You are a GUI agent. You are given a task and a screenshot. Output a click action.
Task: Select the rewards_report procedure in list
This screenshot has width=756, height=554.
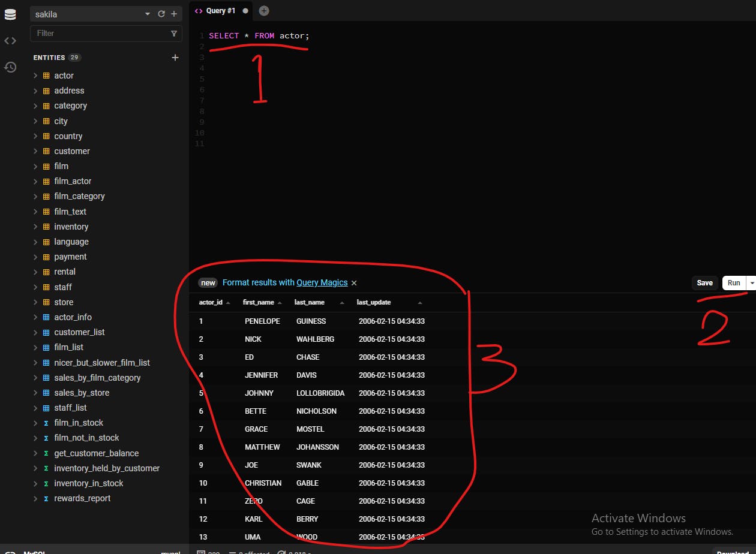(82, 498)
